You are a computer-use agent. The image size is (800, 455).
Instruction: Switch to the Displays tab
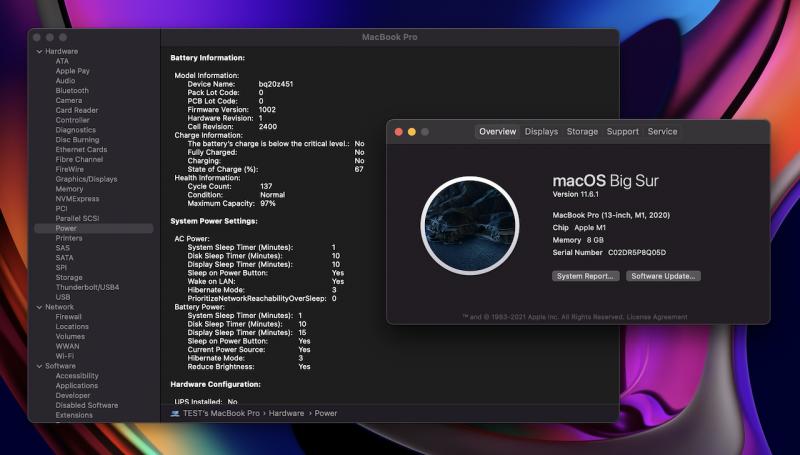click(x=541, y=132)
